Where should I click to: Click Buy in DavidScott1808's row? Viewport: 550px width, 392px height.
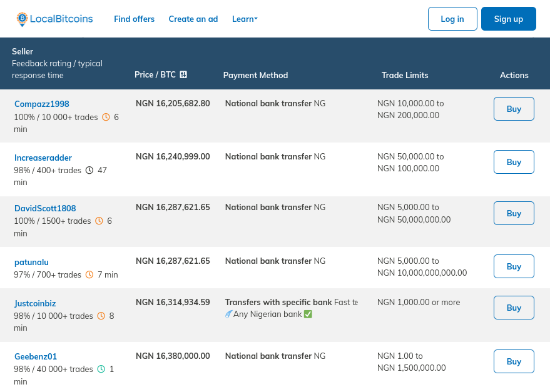[x=514, y=213]
